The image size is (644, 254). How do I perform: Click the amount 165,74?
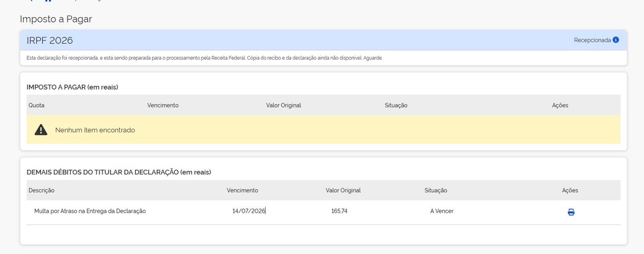(340, 212)
